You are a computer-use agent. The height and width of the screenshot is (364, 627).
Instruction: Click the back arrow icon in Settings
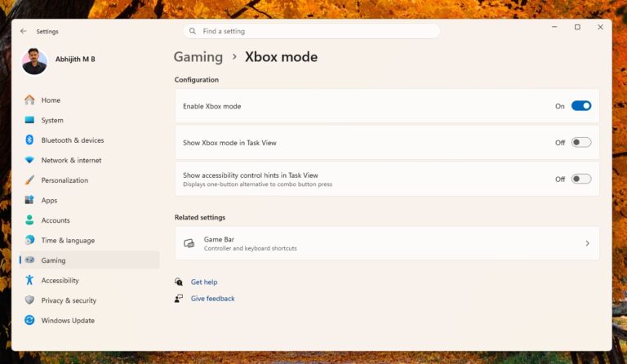click(x=23, y=31)
